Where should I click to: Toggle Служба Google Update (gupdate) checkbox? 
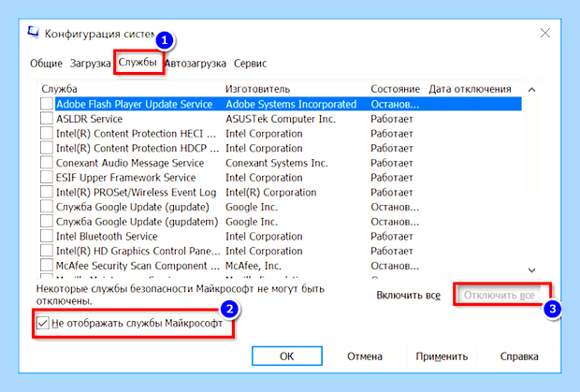coord(47,207)
